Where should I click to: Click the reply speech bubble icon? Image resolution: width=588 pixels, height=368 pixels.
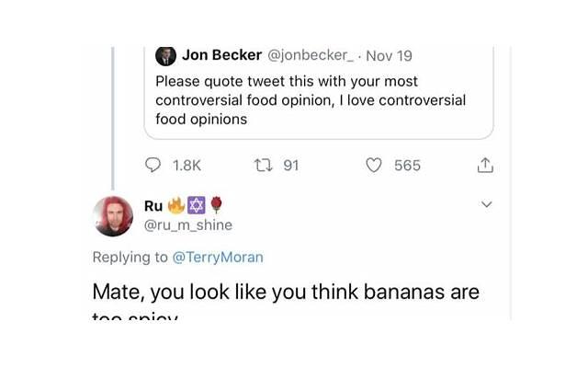click(x=153, y=166)
